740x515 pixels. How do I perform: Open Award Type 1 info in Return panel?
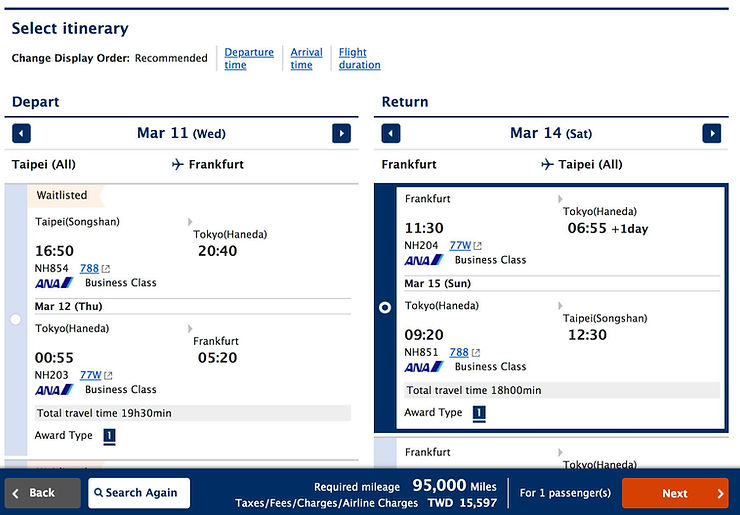[x=479, y=413]
